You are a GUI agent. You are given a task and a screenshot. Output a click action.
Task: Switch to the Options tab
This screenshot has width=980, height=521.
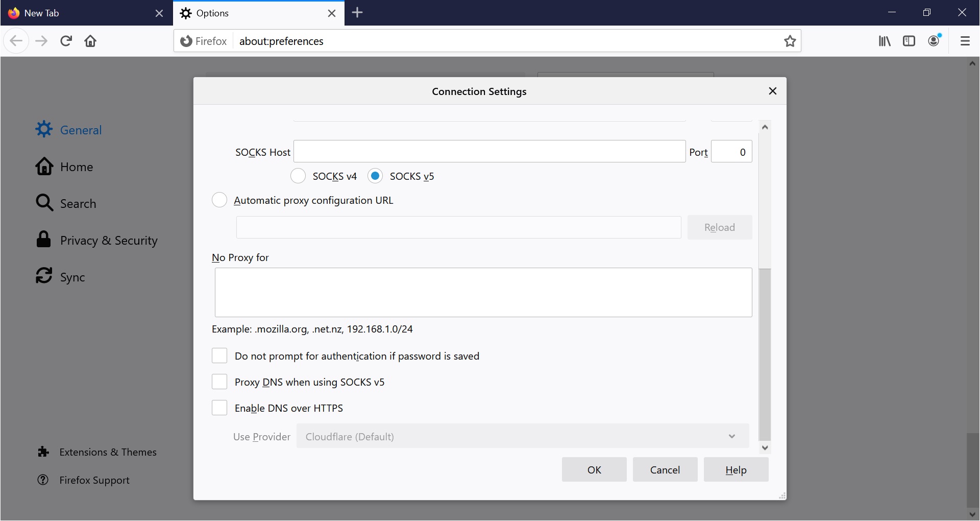[259, 13]
